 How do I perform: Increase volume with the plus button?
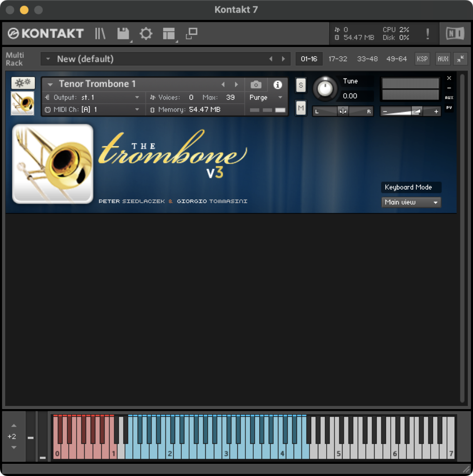(436, 112)
